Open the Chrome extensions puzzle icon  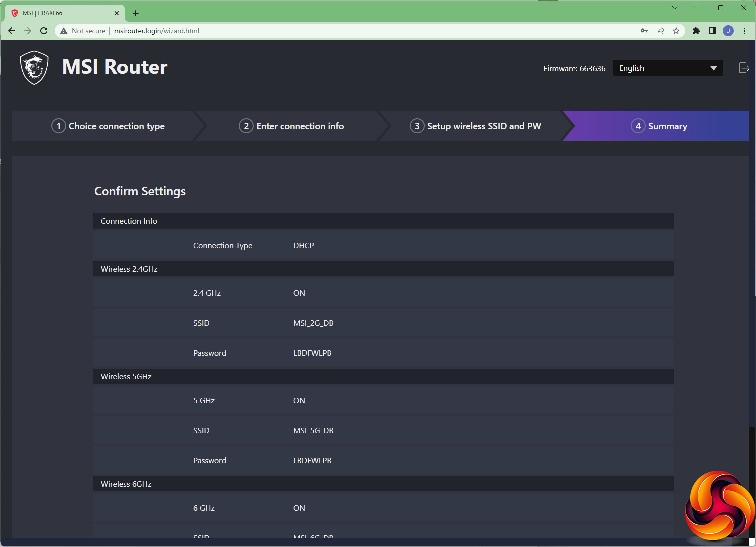click(696, 31)
